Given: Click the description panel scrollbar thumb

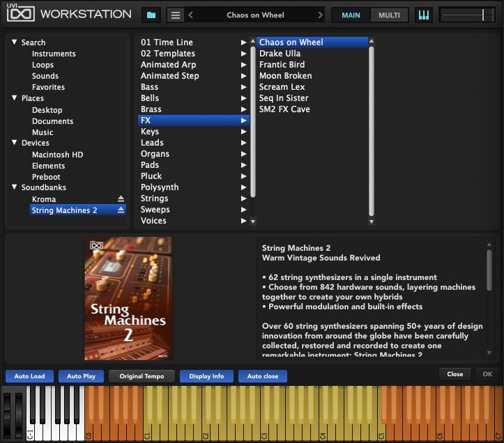Looking at the screenshot, I should (489, 270).
